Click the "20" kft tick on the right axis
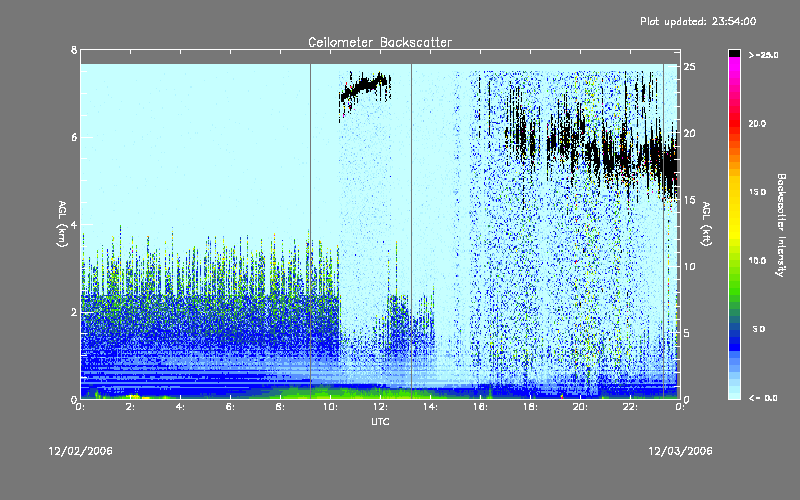The height and width of the screenshot is (500, 800). (x=689, y=133)
